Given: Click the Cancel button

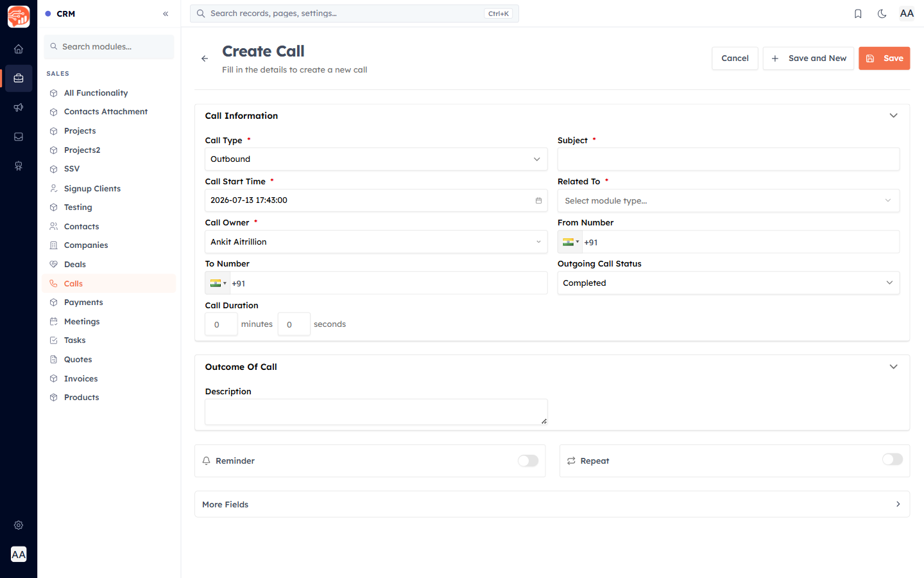Looking at the screenshot, I should (735, 58).
